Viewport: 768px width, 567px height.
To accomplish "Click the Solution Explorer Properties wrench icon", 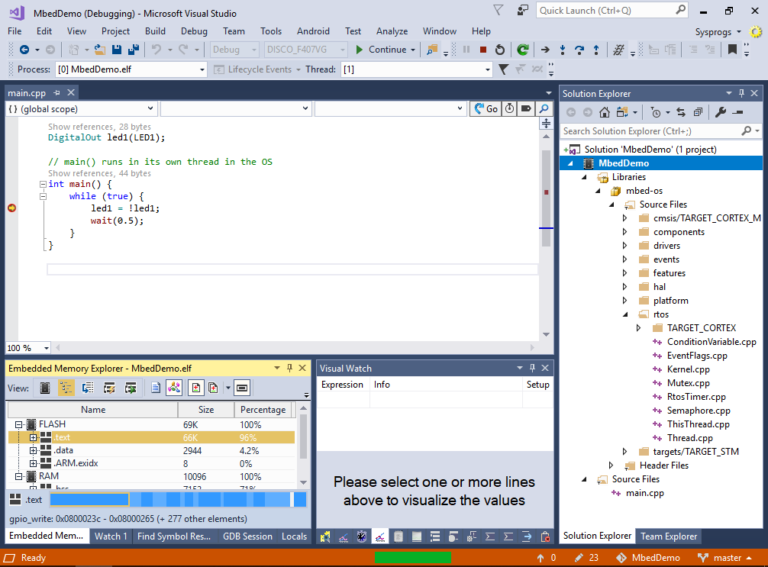I will click(x=720, y=113).
